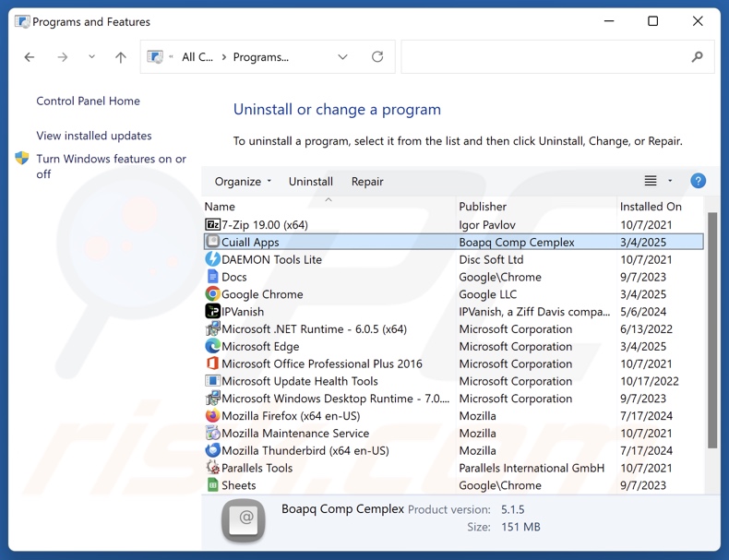Click Boapq Comp Cemplex publisher cell

click(517, 242)
